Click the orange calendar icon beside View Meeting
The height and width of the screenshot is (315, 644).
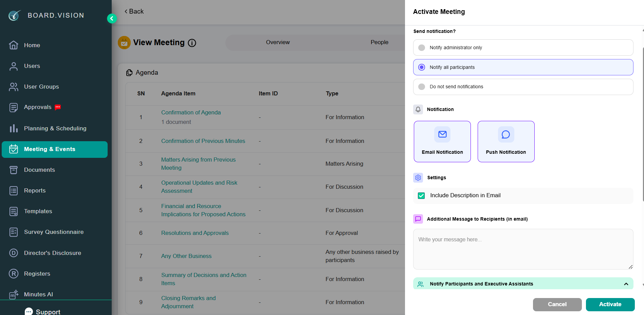[x=124, y=43]
